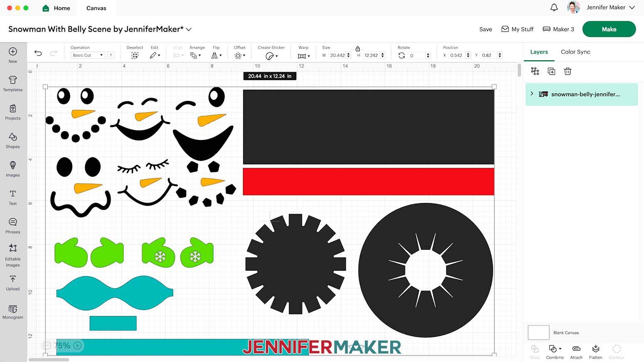Click the Rotate stepper arrows
The image size is (644, 362).
coord(428,55)
